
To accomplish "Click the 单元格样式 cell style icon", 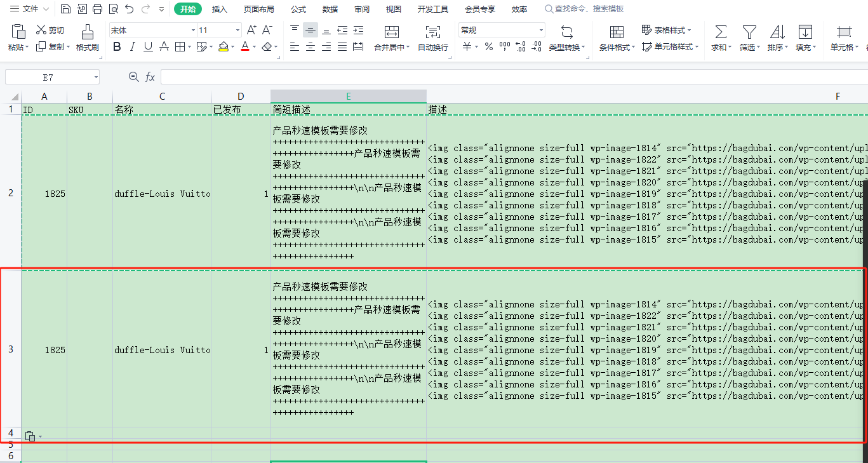I will [666, 46].
